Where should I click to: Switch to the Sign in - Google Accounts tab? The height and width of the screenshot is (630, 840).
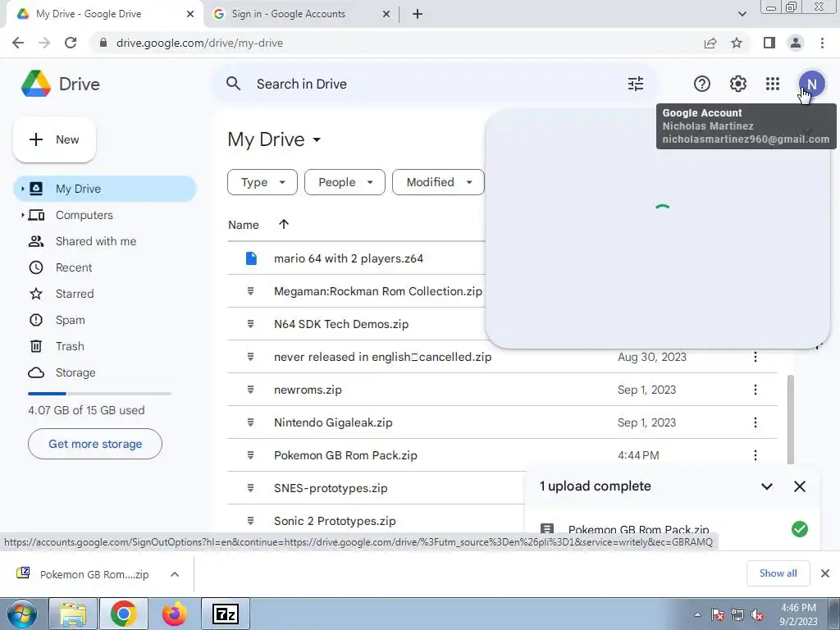(302, 14)
